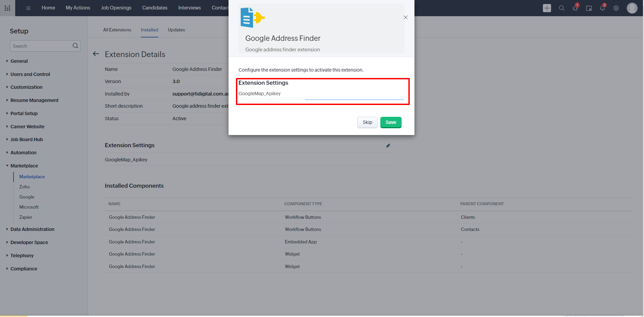Expand Job Board Hub section
Viewport: 644px width, 317px height.
click(26, 139)
